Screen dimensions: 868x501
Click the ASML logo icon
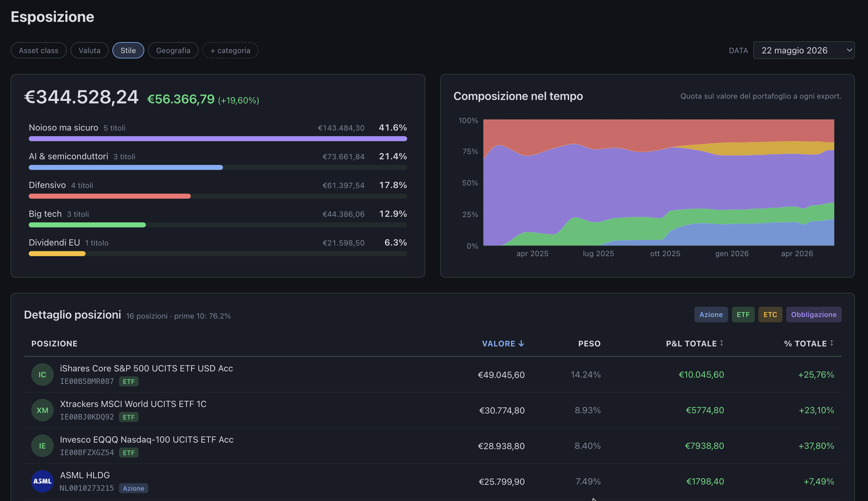coord(42,481)
